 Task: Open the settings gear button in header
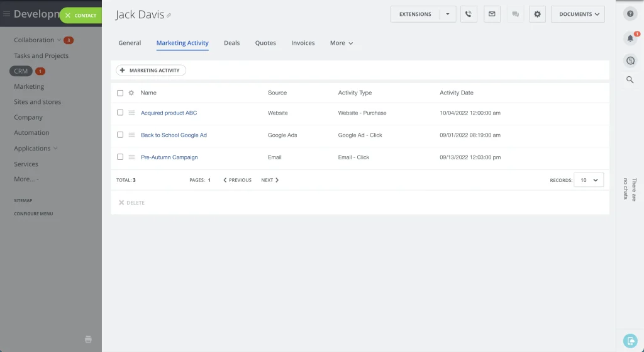point(537,14)
